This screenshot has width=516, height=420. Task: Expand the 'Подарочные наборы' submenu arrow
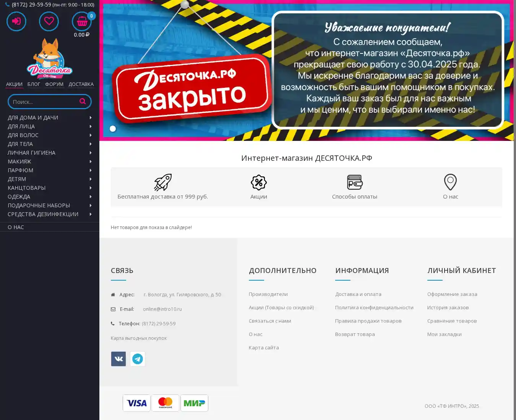91,205
